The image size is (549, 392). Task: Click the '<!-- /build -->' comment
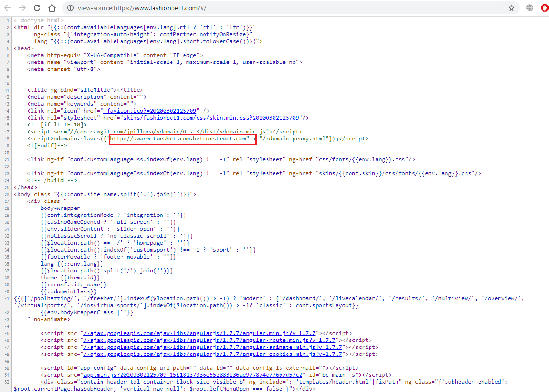point(52,180)
